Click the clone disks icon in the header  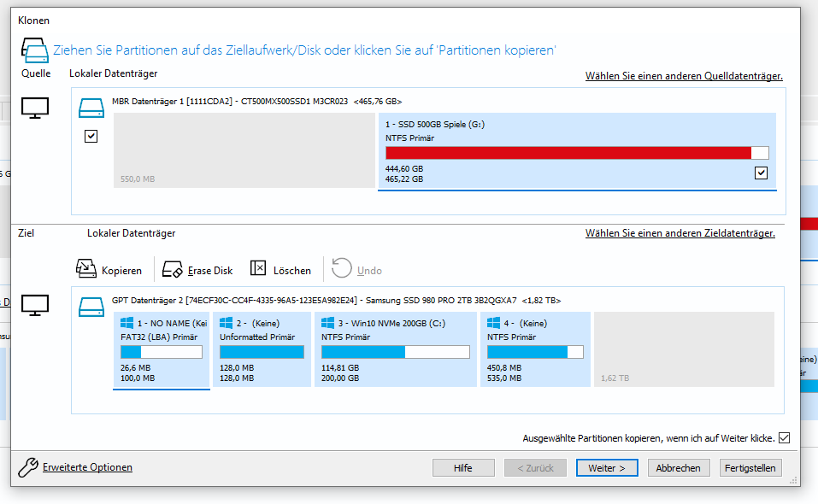coord(34,50)
